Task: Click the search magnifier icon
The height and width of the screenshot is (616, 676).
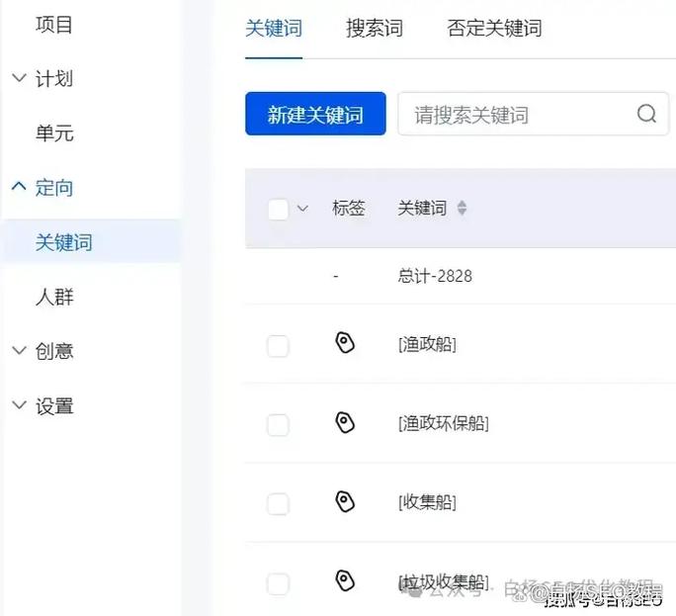Action: (646, 115)
